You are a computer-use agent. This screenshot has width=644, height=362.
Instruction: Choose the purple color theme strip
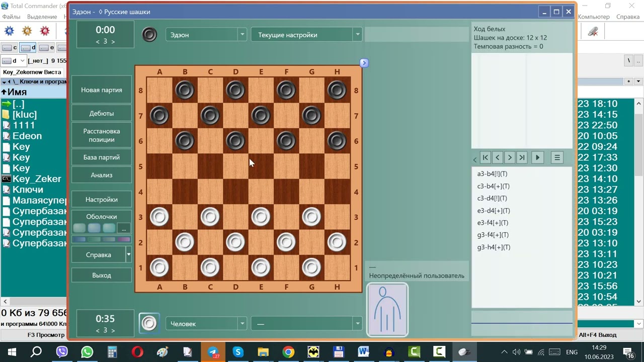coord(123,240)
